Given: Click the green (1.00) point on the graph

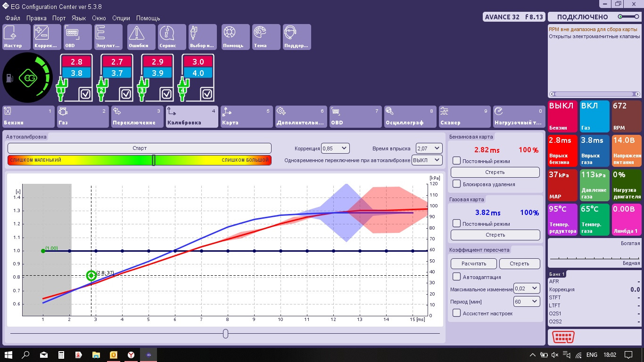Looking at the screenshot, I should point(43,251).
